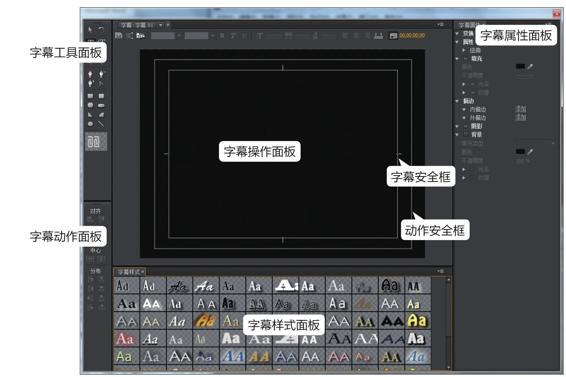
Task: Add an inner stroke via 添加
Action: [521, 109]
